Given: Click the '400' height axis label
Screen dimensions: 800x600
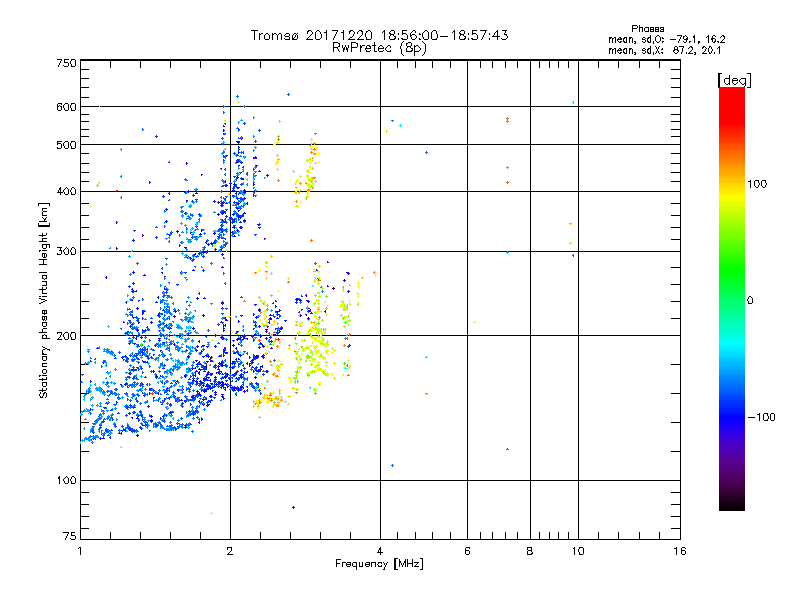Looking at the screenshot, I should click(x=66, y=192).
